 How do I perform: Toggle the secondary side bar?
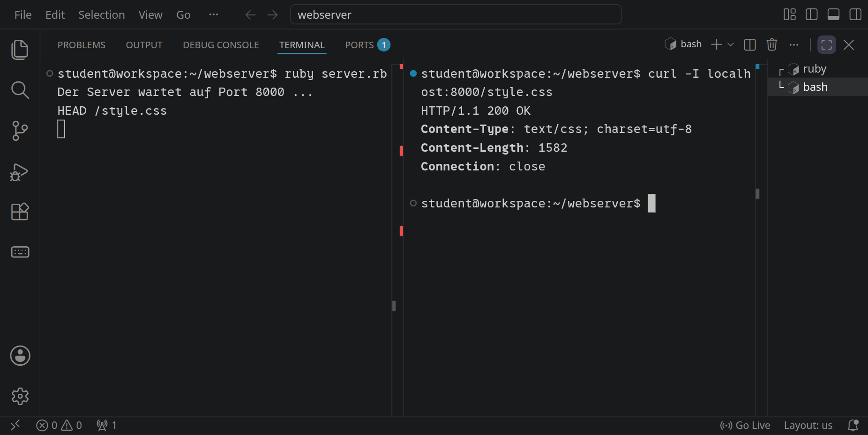tap(855, 15)
